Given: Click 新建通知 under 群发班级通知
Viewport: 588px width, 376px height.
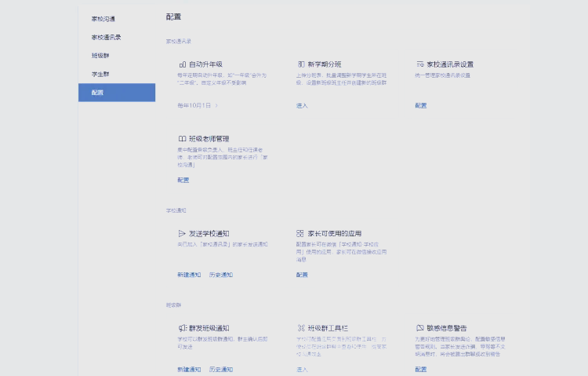Looking at the screenshot, I should 189,369.
